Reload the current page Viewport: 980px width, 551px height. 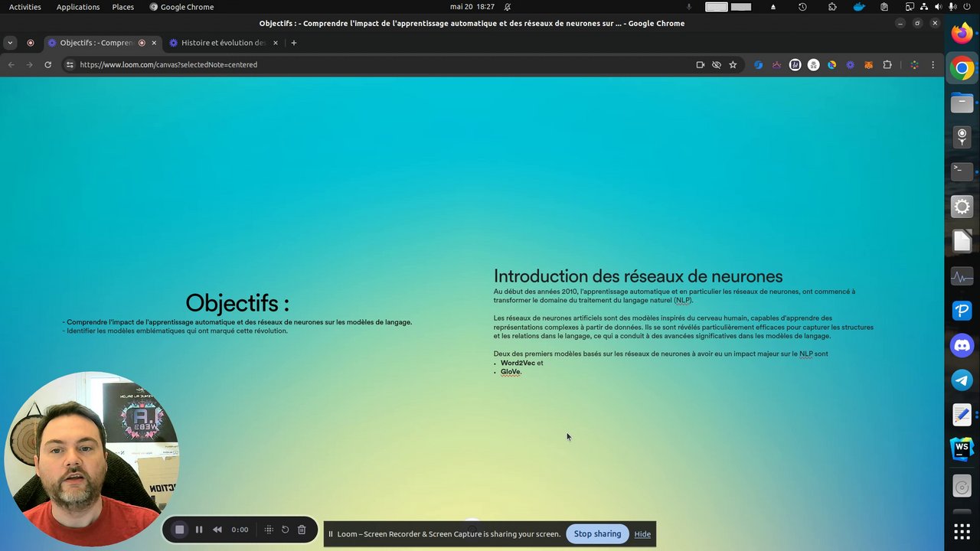point(47,65)
